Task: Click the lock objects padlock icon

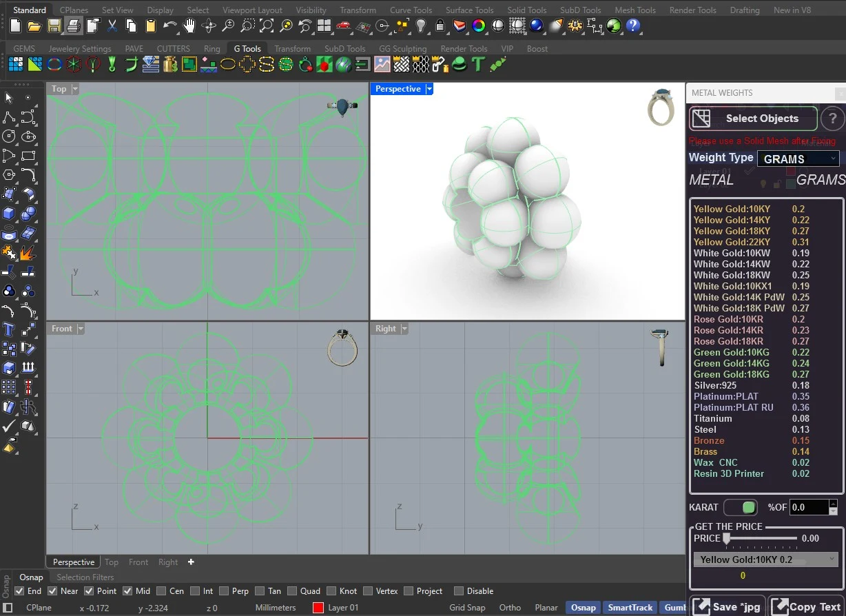Action: (440, 26)
